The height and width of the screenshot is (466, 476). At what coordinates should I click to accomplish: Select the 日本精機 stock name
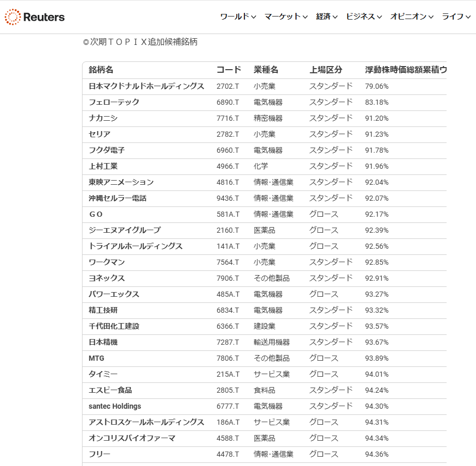pyautogui.click(x=103, y=342)
